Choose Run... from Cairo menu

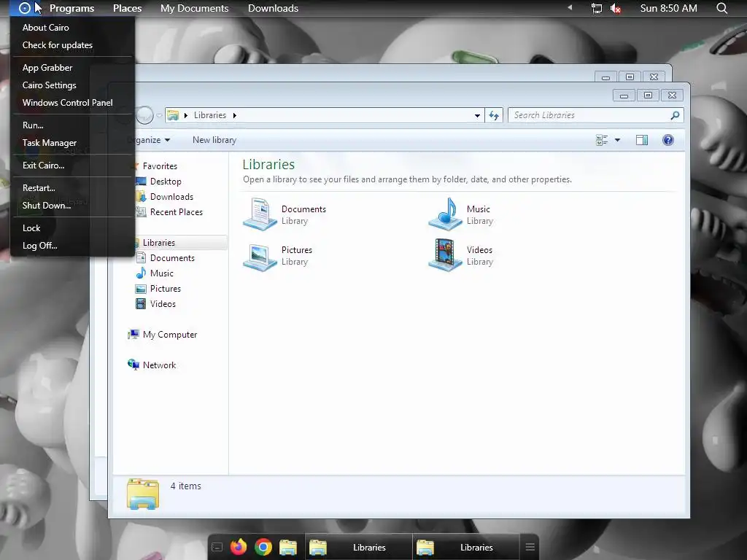(x=72, y=125)
